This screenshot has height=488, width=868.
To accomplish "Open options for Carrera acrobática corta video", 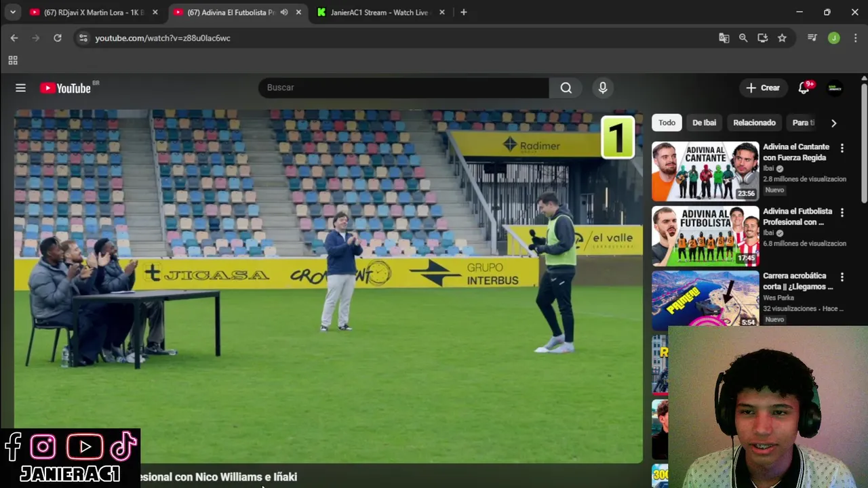I will [842, 277].
